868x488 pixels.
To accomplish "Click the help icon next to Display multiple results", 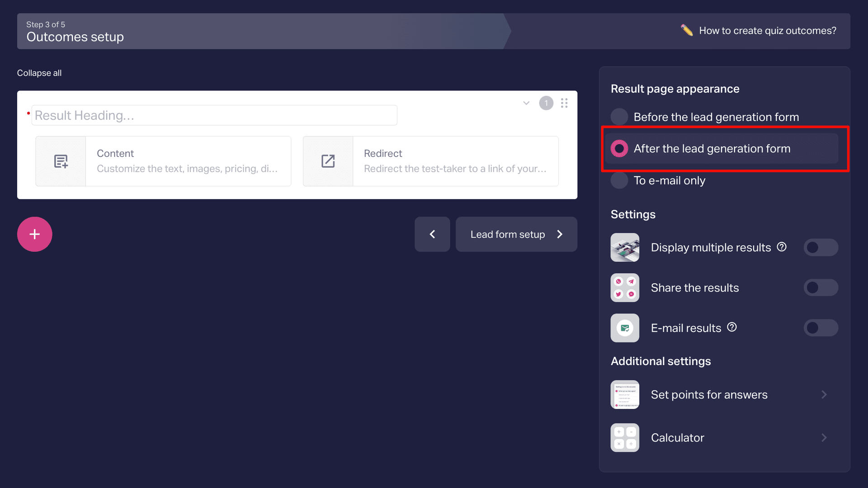I will point(782,247).
